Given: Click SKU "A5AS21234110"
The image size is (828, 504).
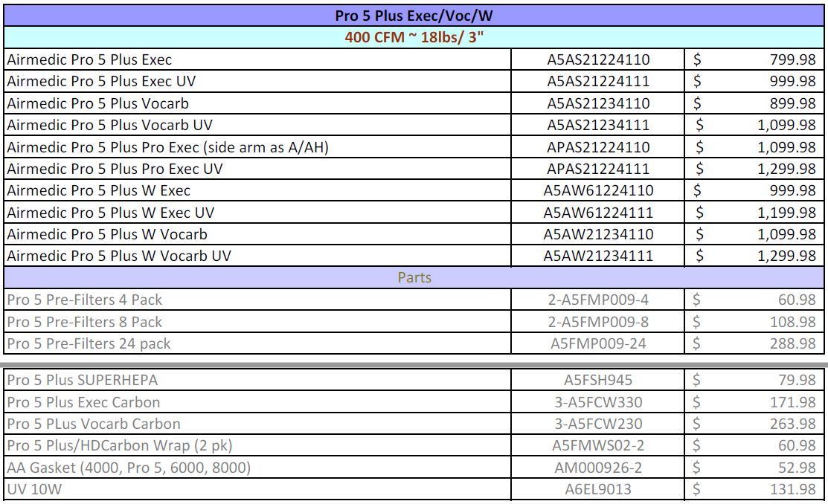Looking at the screenshot, I should coord(598,103).
